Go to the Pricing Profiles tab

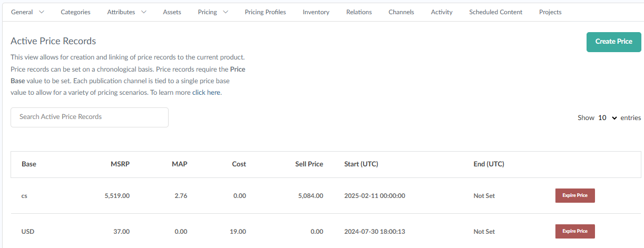tap(265, 12)
